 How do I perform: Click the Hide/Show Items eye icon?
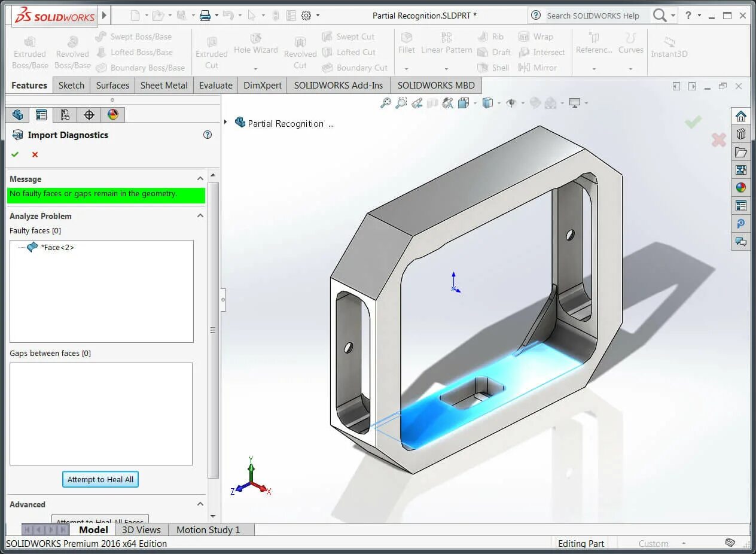(511, 103)
